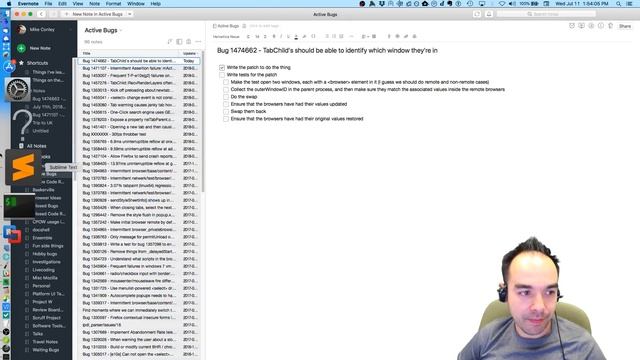Open the note list sort options icon
This screenshot has height=360, width=640.
click(x=170, y=42)
